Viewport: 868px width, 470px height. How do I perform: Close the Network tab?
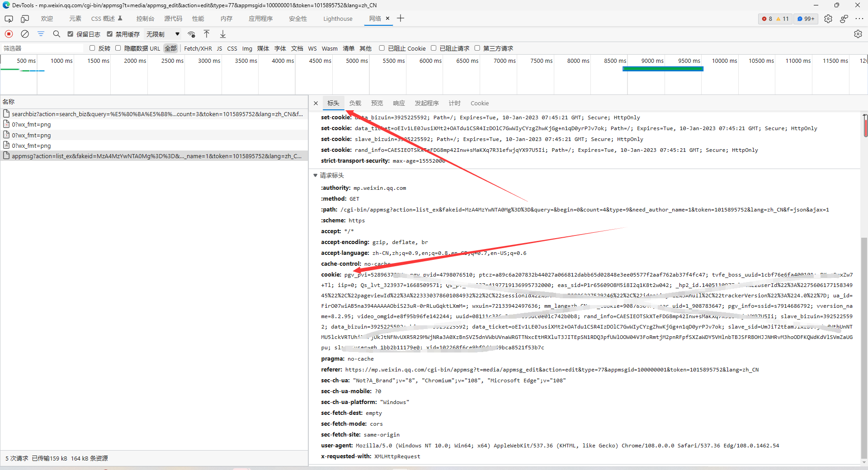tap(387, 19)
